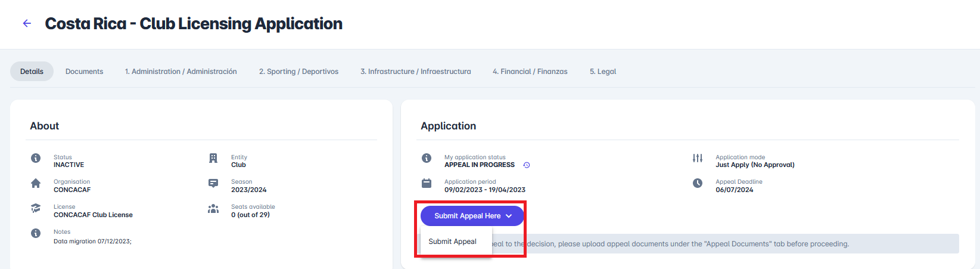This screenshot has width=980, height=269.
Task: Click the Notes info icon
Action: 36,233
